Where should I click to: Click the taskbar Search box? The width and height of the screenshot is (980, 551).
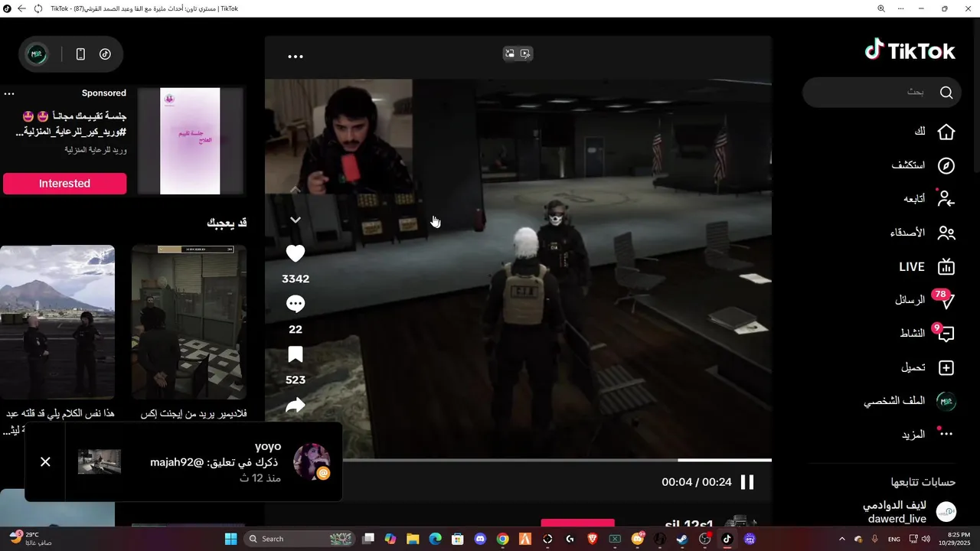point(299,539)
